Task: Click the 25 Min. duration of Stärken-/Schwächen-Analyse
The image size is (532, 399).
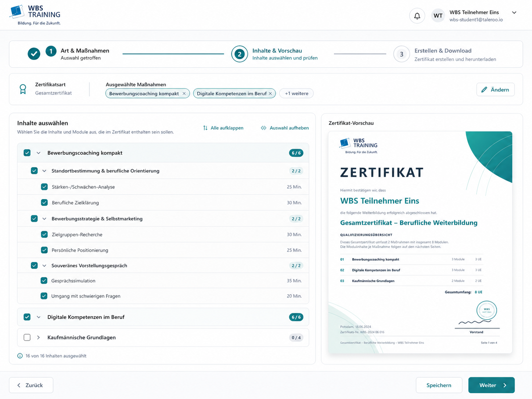Action: click(x=294, y=187)
